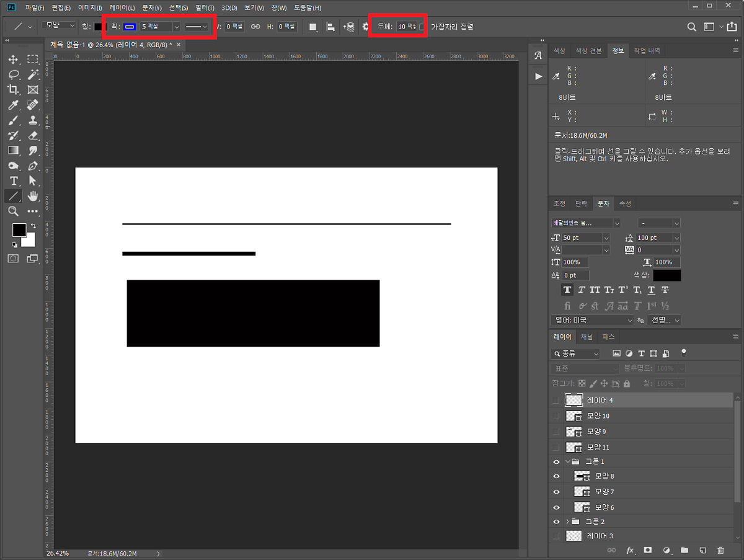Open the 필터(T) menu
Image resolution: width=744 pixels, height=560 pixels.
coord(204,8)
